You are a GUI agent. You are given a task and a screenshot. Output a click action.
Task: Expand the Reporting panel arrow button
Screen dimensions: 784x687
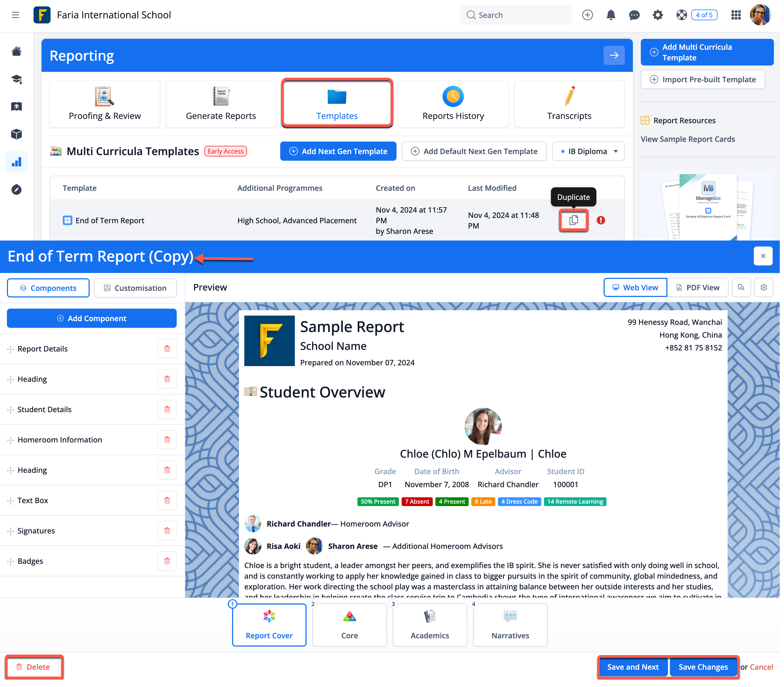(614, 55)
